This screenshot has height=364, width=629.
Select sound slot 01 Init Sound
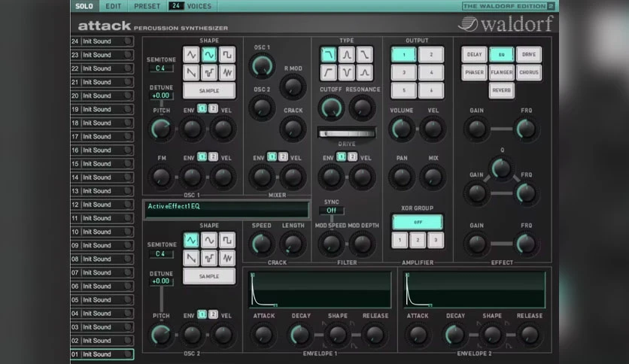point(102,354)
